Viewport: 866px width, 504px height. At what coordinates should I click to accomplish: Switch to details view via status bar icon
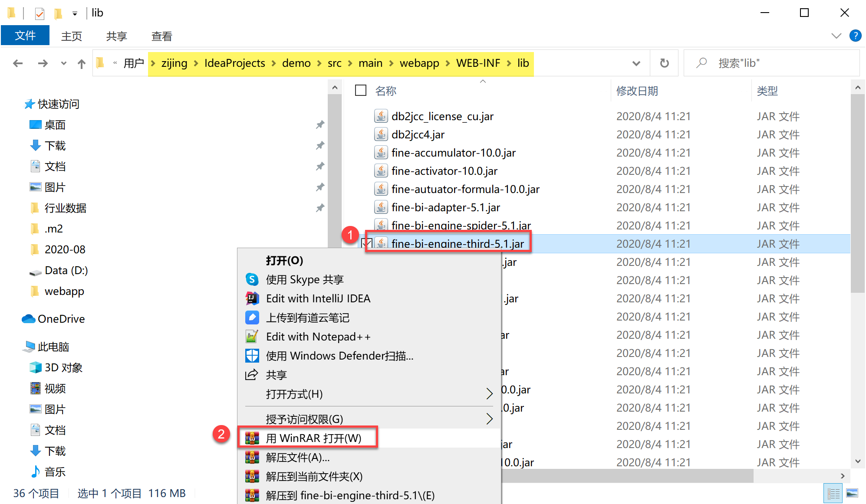pyautogui.click(x=833, y=493)
